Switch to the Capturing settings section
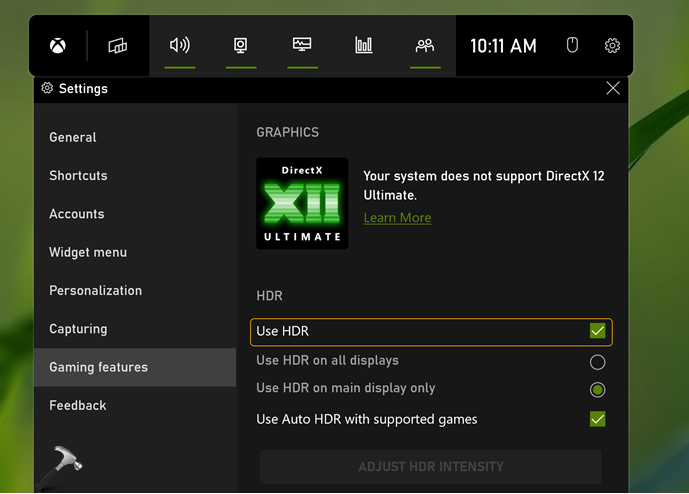The height and width of the screenshot is (494, 689). [x=78, y=329]
